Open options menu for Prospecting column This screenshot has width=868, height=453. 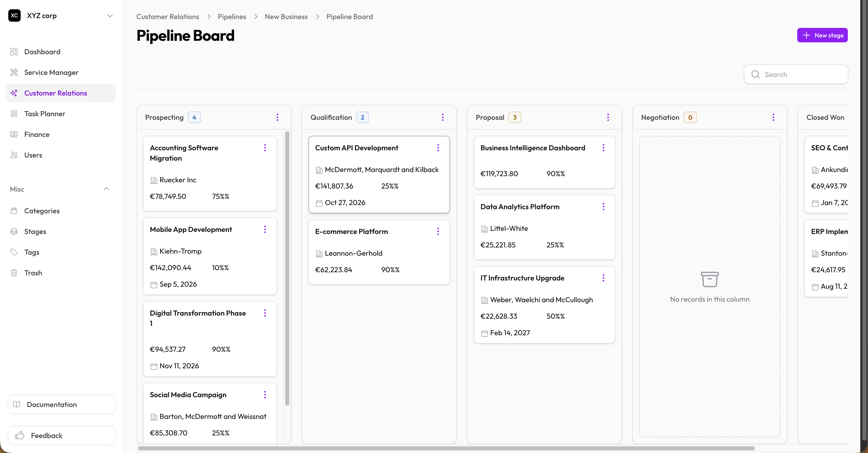pos(277,117)
